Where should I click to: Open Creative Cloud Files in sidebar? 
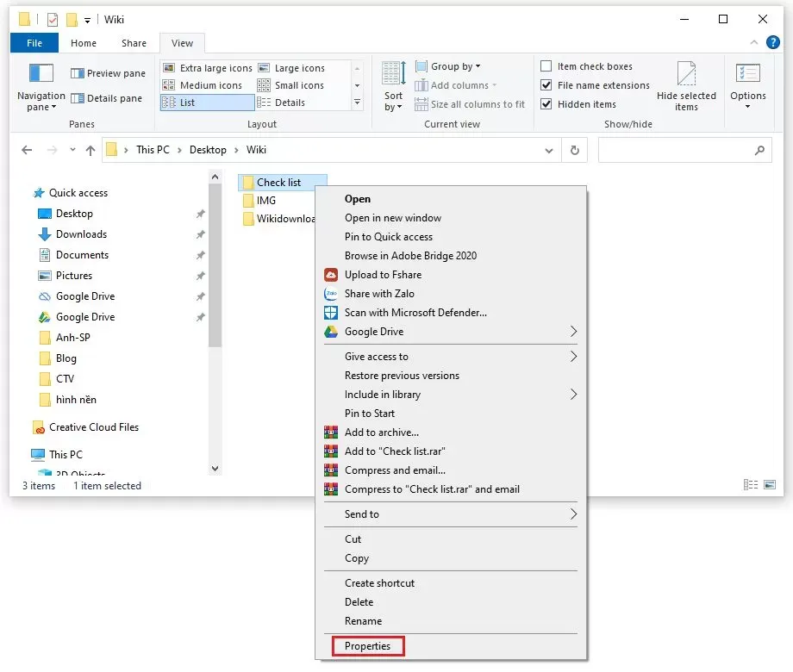93,427
